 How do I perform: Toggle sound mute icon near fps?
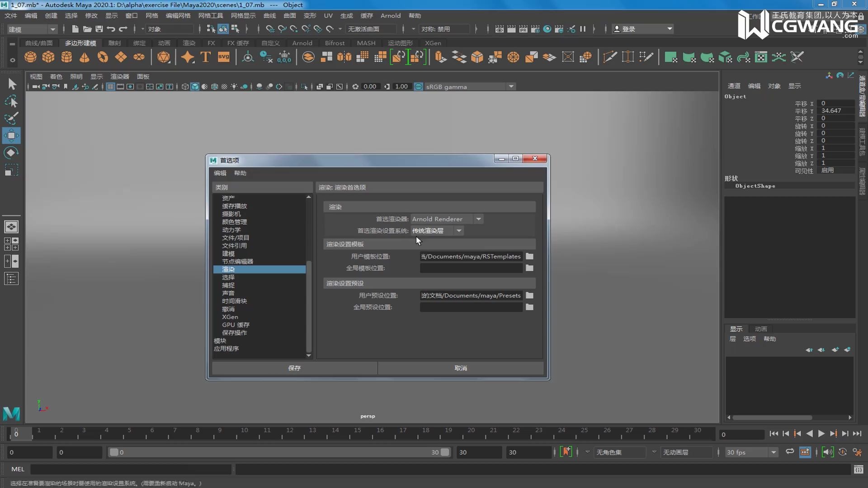tap(827, 452)
